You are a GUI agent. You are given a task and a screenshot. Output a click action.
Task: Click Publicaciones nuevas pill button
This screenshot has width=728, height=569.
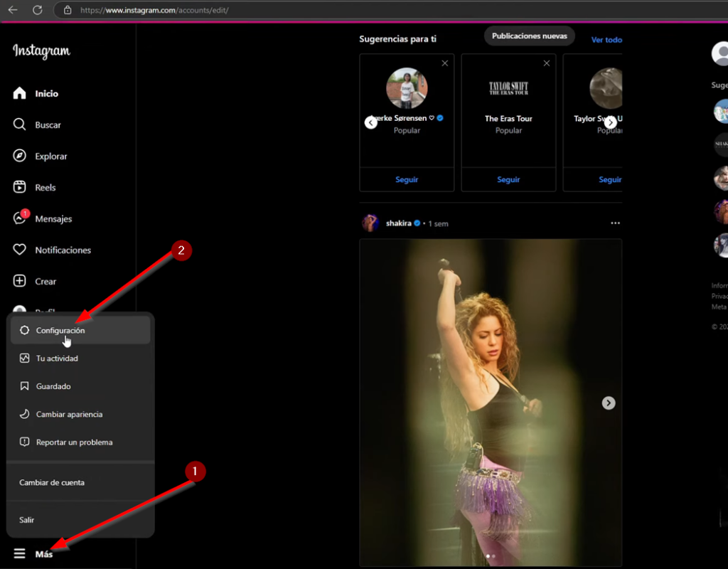529,36
